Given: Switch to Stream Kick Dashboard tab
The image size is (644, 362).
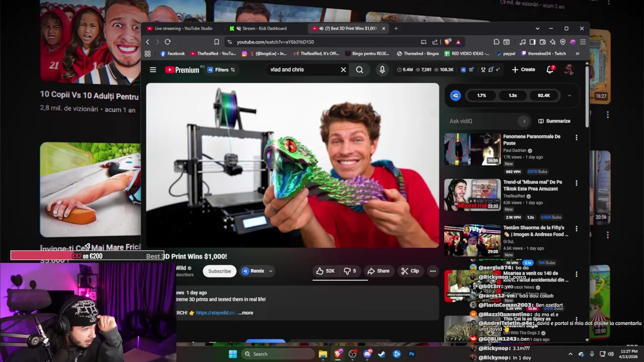Looking at the screenshot, I should pos(262,29).
